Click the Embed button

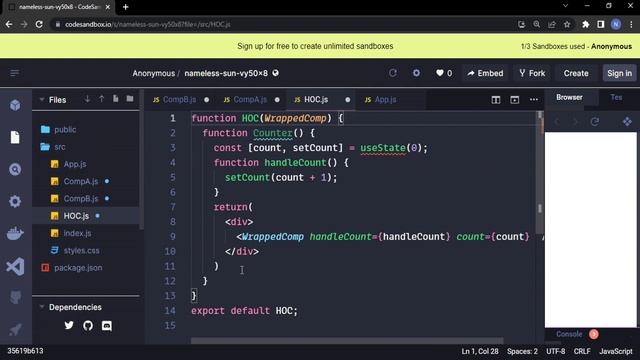(x=485, y=73)
